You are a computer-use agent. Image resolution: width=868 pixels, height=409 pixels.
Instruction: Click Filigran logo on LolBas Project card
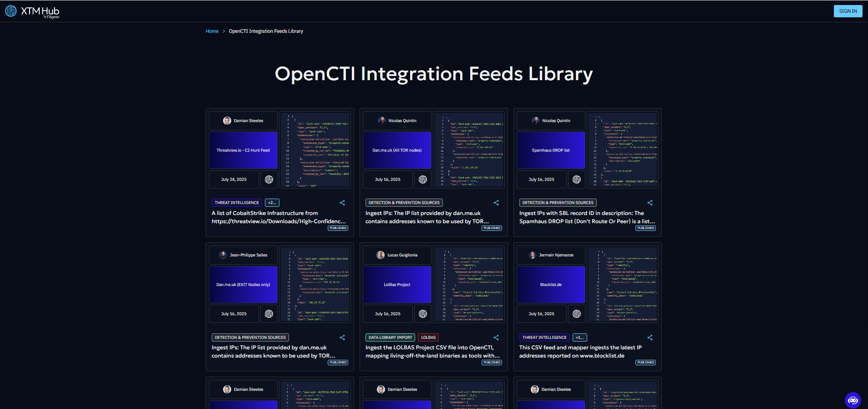coord(423,314)
